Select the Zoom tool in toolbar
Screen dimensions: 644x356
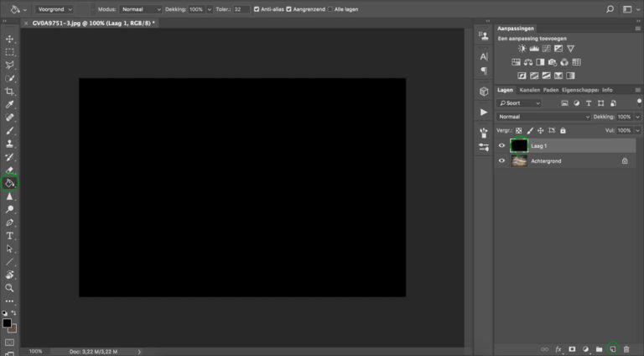pyautogui.click(x=10, y=288)
